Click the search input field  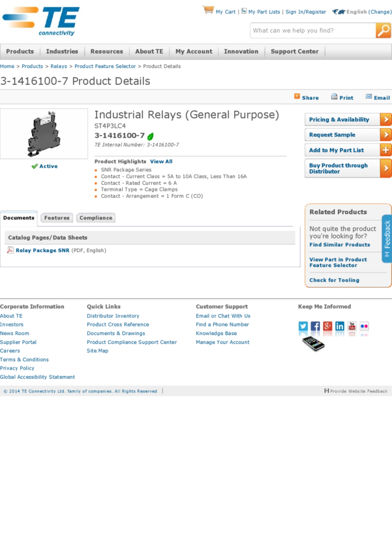pos(313,31)
